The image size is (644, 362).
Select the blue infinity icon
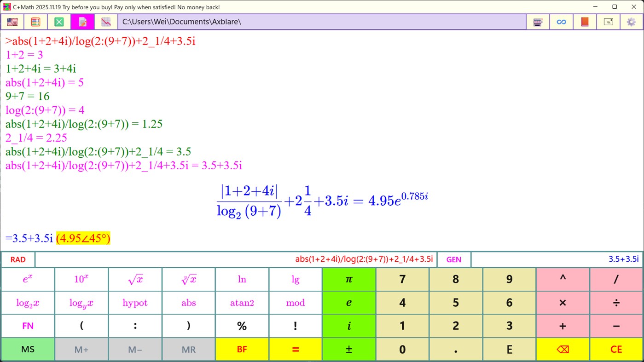pyautogui.click(x=561, y=22)
